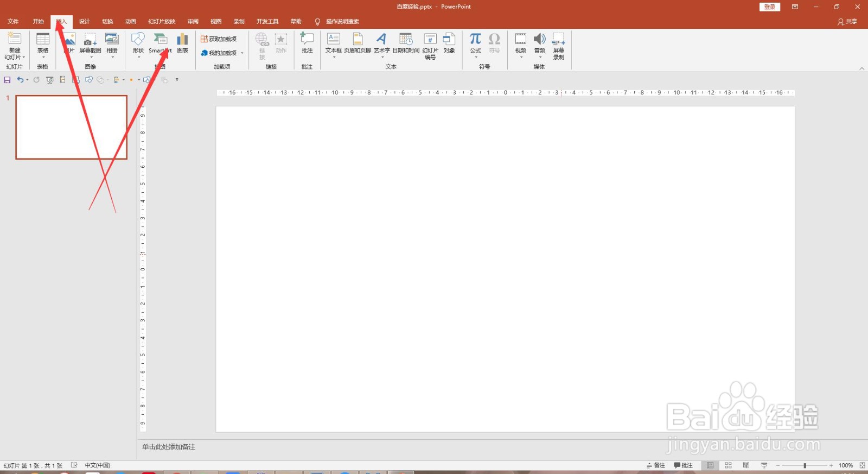Open the accessibility/spell check status icon
The image size is (868, 474).
point(74,465)
